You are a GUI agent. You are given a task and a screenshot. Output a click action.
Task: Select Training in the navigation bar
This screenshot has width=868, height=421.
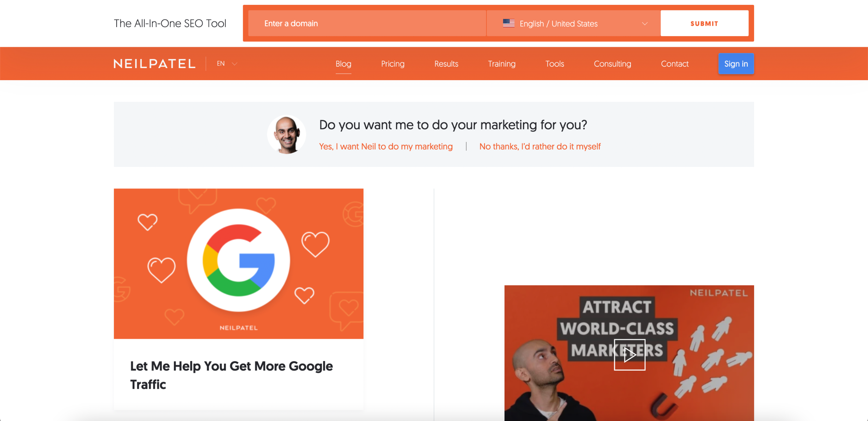(502, 64)
